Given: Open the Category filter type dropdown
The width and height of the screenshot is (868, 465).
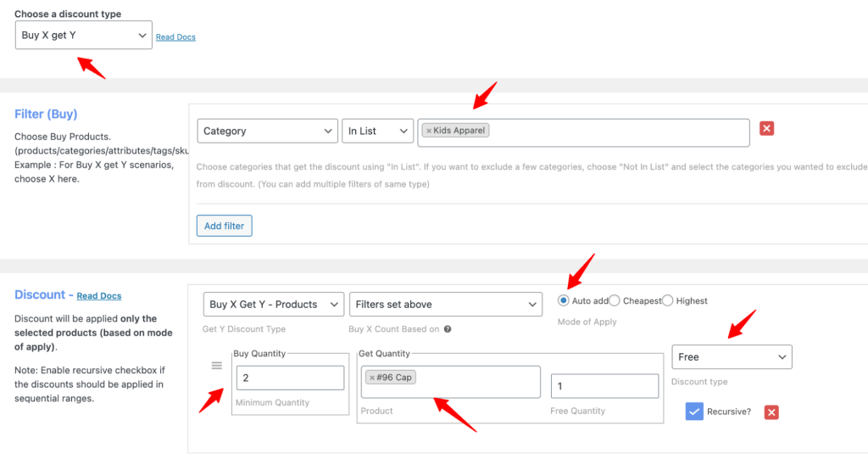Looking at the screenshot, I should pyautogui.click(x=268, y=132).
